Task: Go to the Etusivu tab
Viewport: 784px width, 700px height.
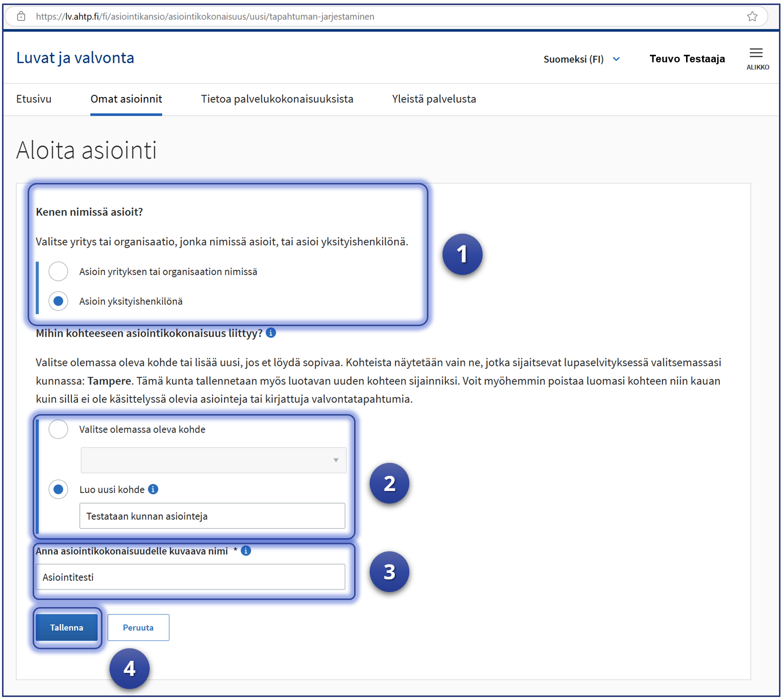Action: pyautogui.click(x=34, y=99)
